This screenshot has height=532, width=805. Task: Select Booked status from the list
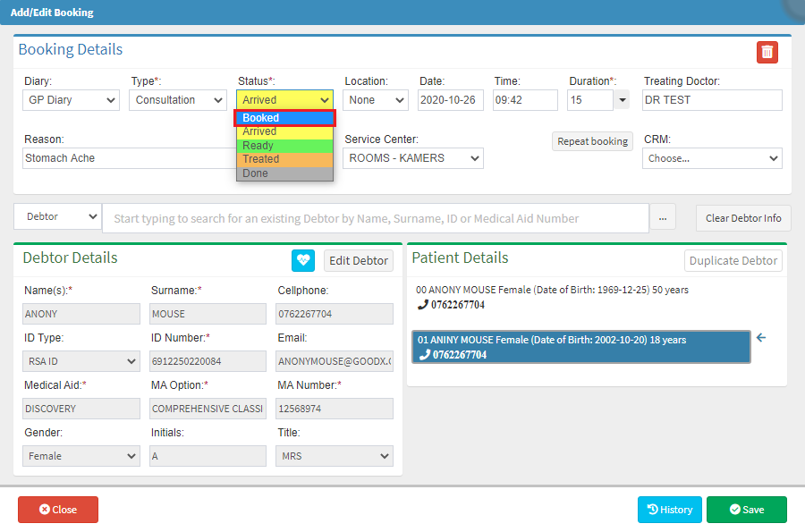point(284,118)
